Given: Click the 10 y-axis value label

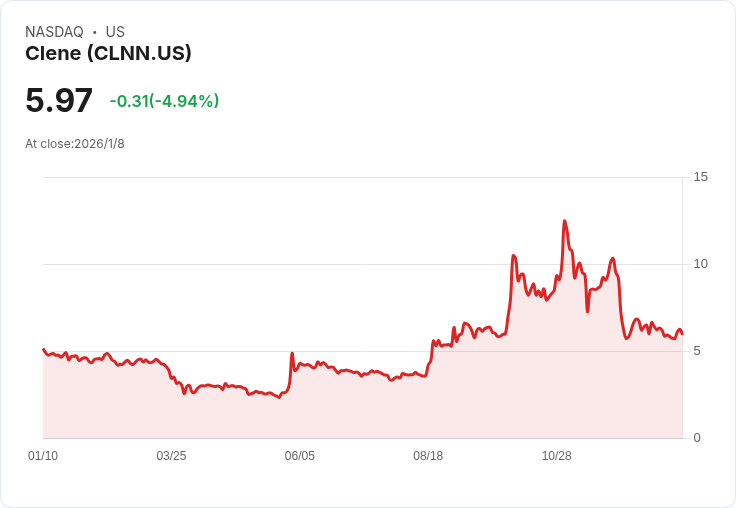Looking at the screenshot, I should pos(700,264).
